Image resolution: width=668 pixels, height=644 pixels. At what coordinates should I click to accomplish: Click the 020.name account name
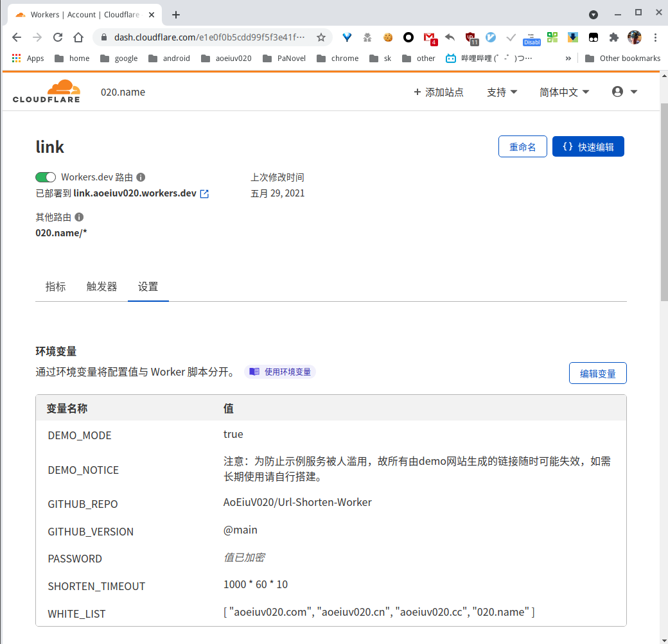click(123, 92)
